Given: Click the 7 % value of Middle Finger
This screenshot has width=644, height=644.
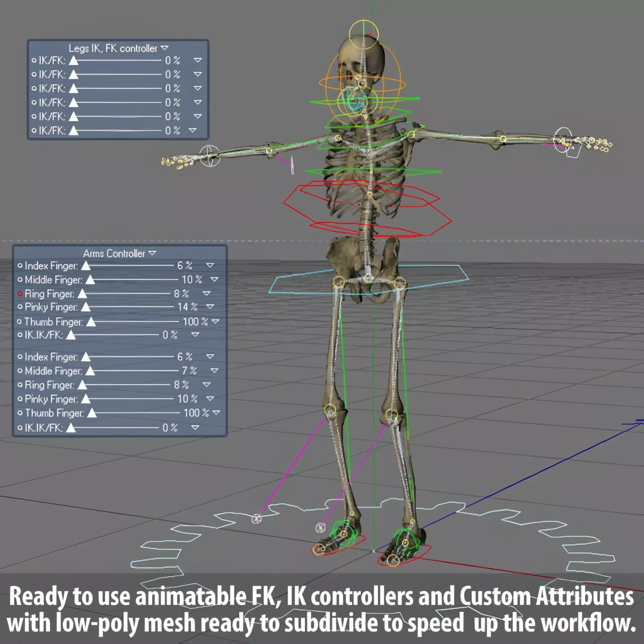Looking at the screenshot, I should pos(189,370).
